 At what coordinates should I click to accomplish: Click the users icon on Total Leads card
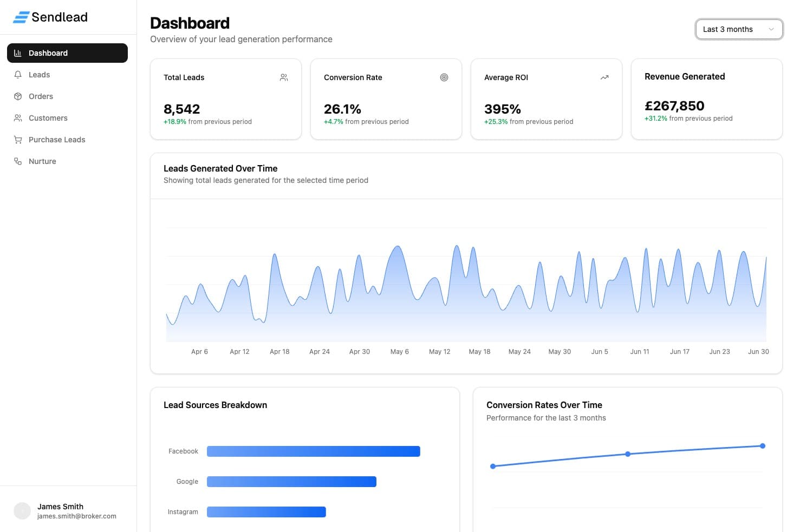coord(283,77)
